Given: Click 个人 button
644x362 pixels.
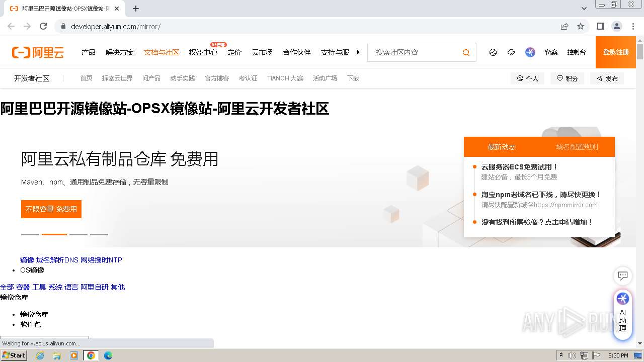Looking at the screenshot, I should pos(527,78).
